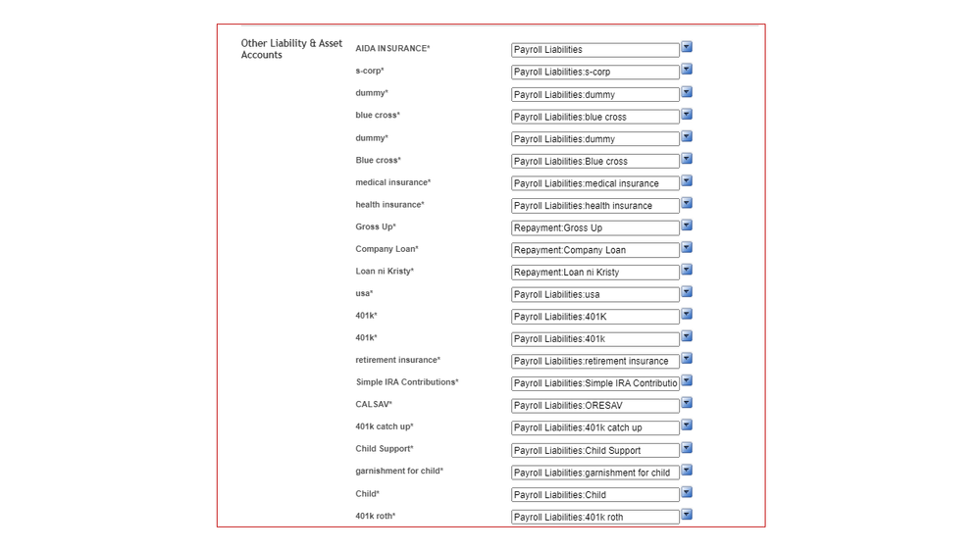Open dropdown arrow for medical insurance

(687, 181)
